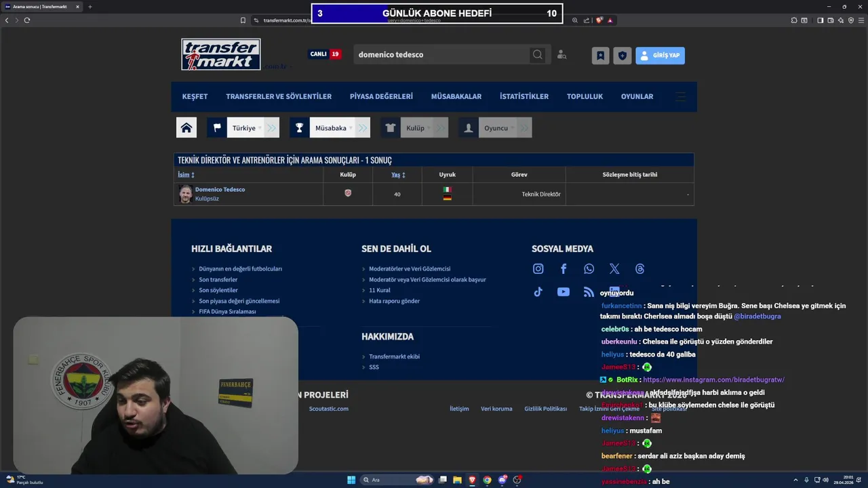Image resolution: width=868 pixels, height=488 pixels.
Task: Open the hamburger menu in navbar
Action: (681, 96)
